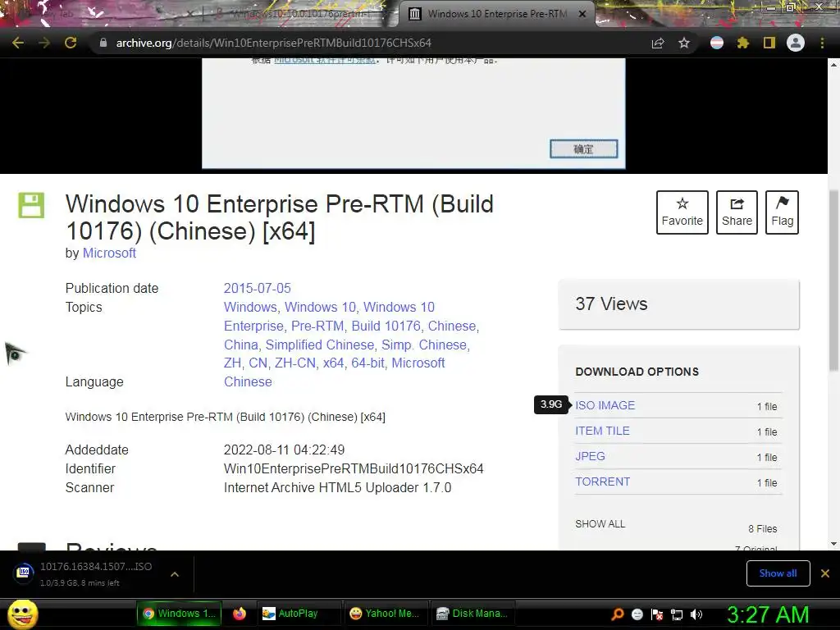Download the TORRENT file
Viewport: 840px width, 630px height.
point(603,482)
